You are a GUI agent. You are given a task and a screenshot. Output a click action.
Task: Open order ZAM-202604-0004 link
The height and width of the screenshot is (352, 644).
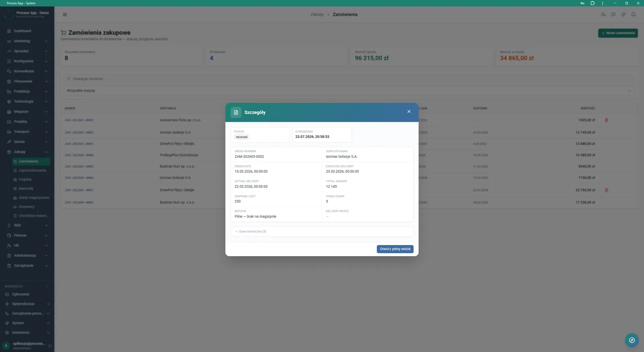(x=79, y=155)
